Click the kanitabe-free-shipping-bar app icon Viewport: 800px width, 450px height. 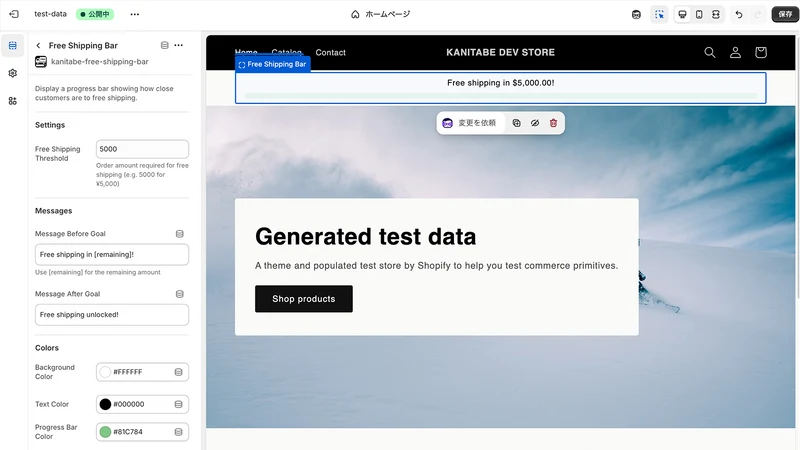(41, 62)
